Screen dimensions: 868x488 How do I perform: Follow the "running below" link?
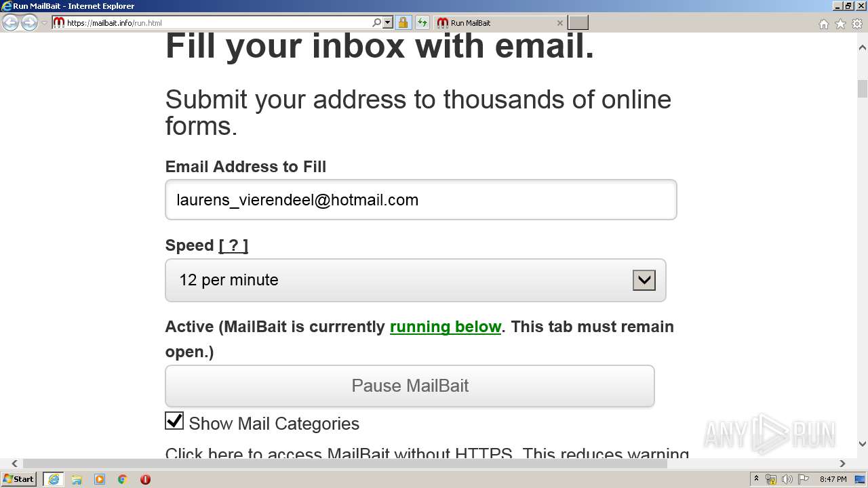click(445, 327)
